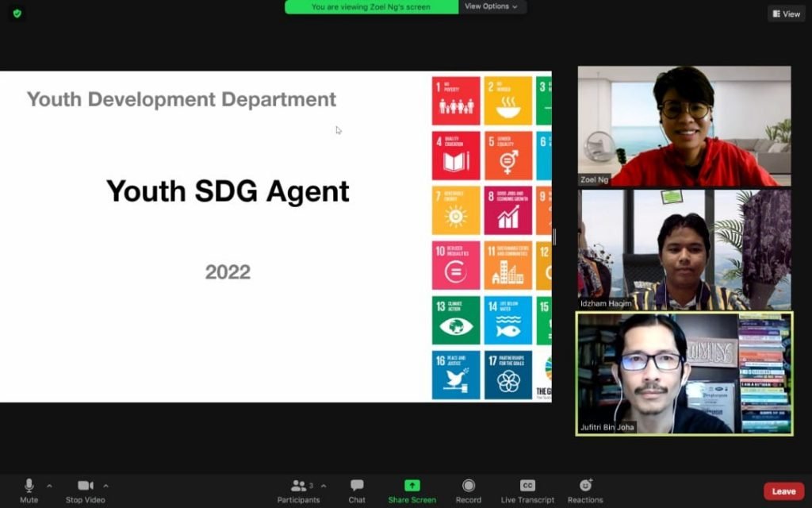This screenshot has width=812, height=508.
Task: Open the View layout menu
Action: (x=785, y=13)
